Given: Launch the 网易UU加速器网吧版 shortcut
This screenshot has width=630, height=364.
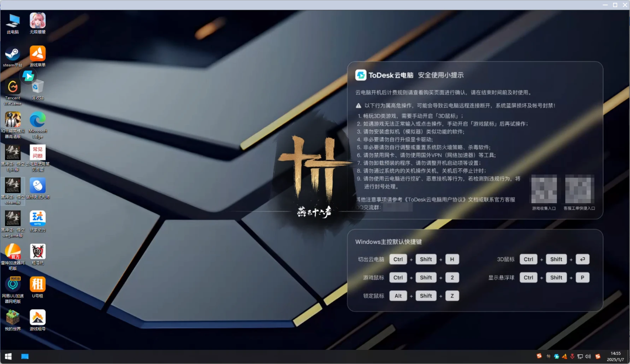Looking at the screenshot, I should 13,290.
